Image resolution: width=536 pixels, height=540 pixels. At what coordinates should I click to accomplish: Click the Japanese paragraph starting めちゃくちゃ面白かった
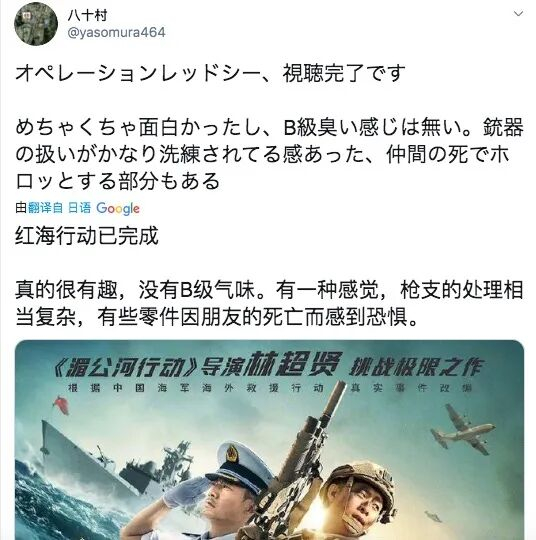[269, 154]
